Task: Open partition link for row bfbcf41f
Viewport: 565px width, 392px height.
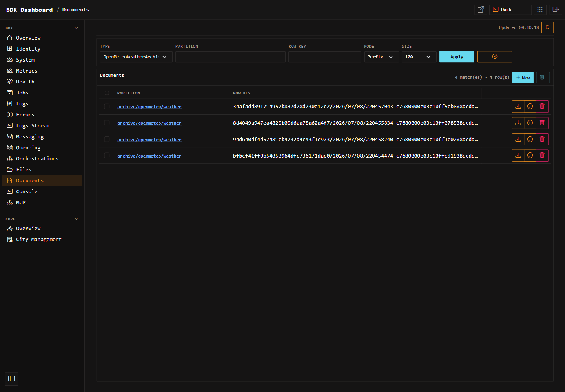Action: (149, 156)
